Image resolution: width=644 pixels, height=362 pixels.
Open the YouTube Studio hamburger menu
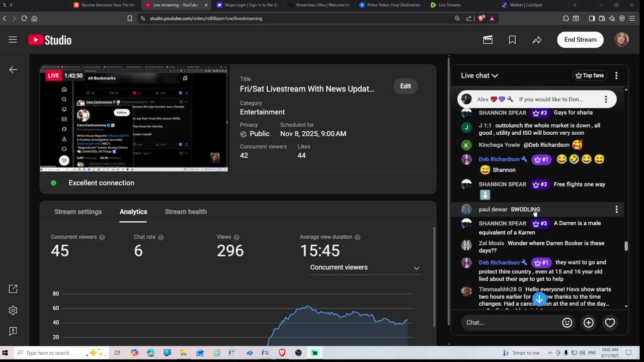tap(13, 40)
